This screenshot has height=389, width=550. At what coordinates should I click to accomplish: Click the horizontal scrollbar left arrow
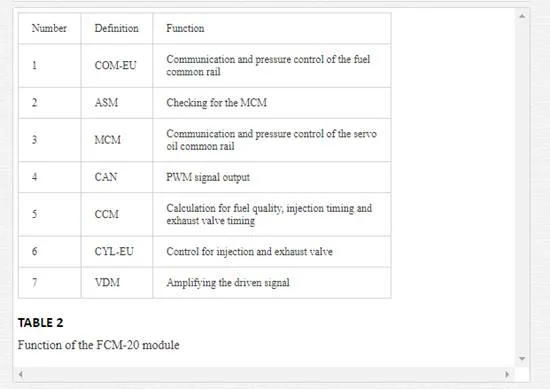(21, 374)
